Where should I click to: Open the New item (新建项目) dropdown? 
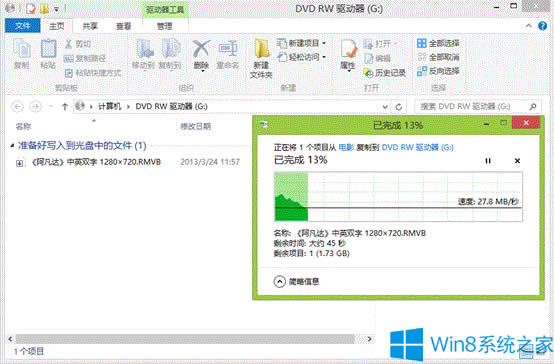tap(301, 43)
